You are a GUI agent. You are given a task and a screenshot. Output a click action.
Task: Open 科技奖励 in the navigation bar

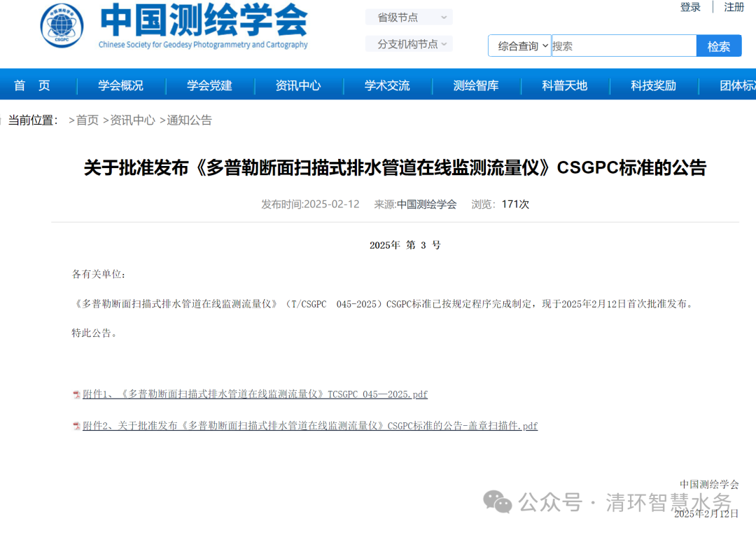(x=653, y=85)
